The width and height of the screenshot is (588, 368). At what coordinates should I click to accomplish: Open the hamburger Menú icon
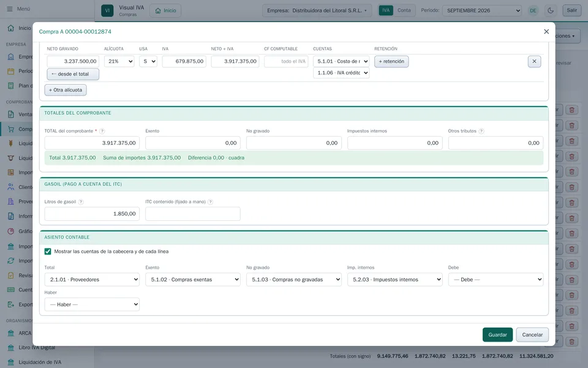10,9
